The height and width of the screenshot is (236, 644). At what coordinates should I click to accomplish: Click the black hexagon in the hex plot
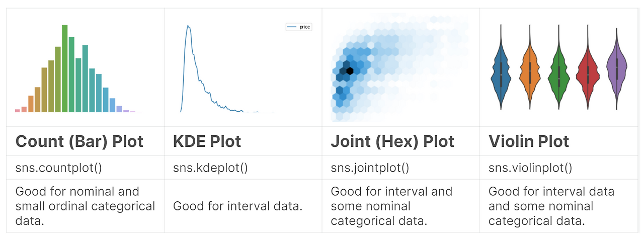pos(349,70)
